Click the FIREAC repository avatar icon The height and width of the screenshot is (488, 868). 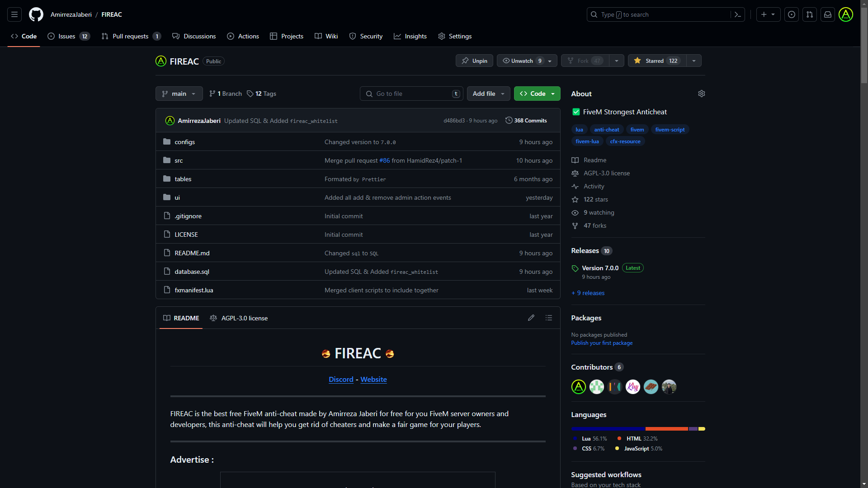tap(161, 61)
